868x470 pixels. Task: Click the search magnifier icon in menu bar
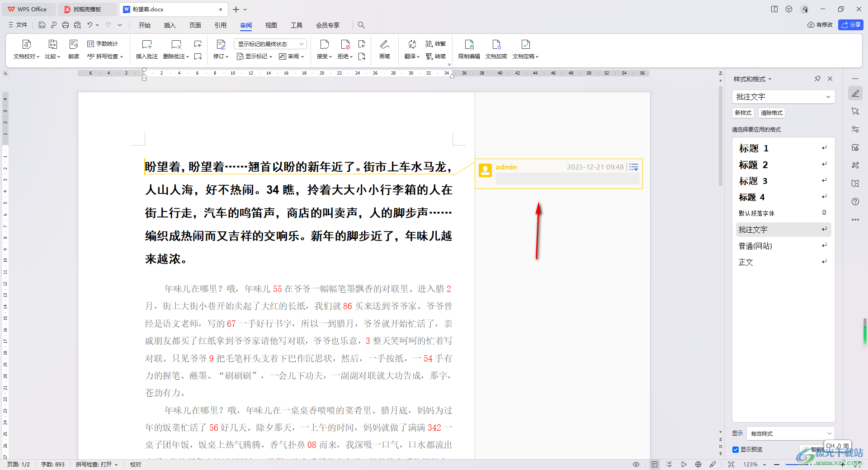(361, 25)
